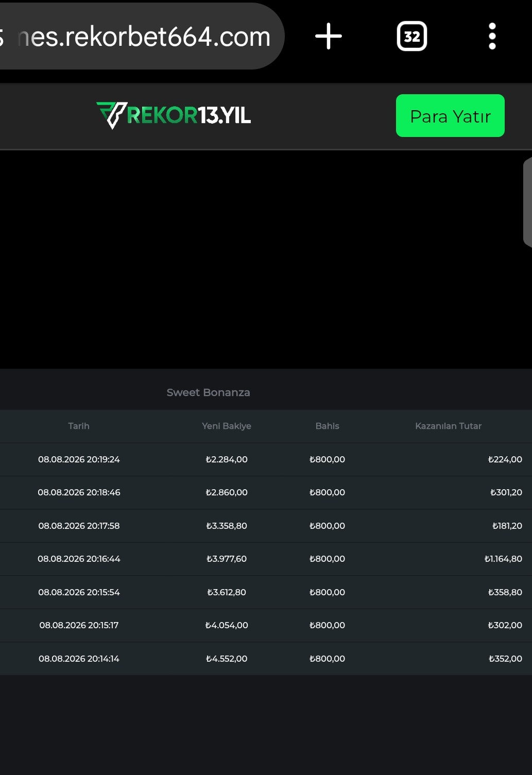Select winnings ₺224,00
The height and width of the screenshot is (775, 532).
click(505, 459)
